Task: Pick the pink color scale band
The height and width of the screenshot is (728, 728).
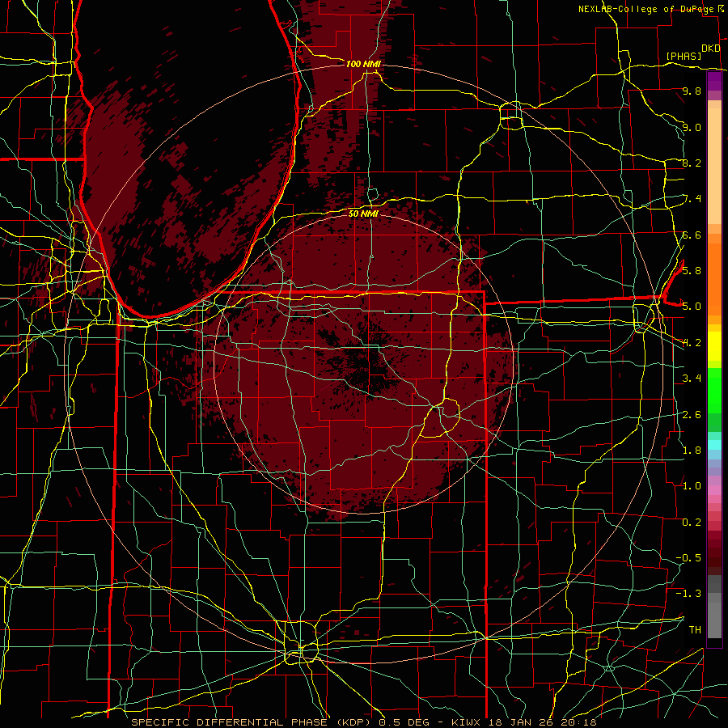Action: tap(714, 490)
